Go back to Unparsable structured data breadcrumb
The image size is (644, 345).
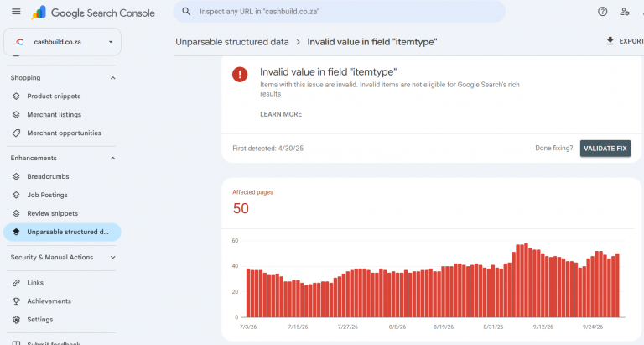(232, 42)
